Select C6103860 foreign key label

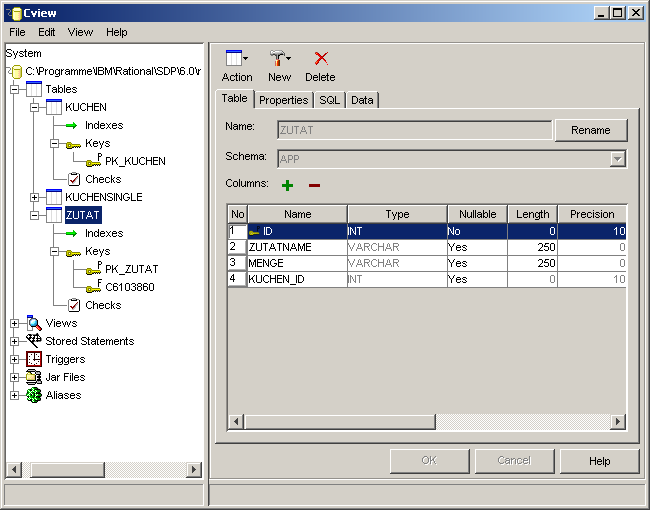(130, 287)
